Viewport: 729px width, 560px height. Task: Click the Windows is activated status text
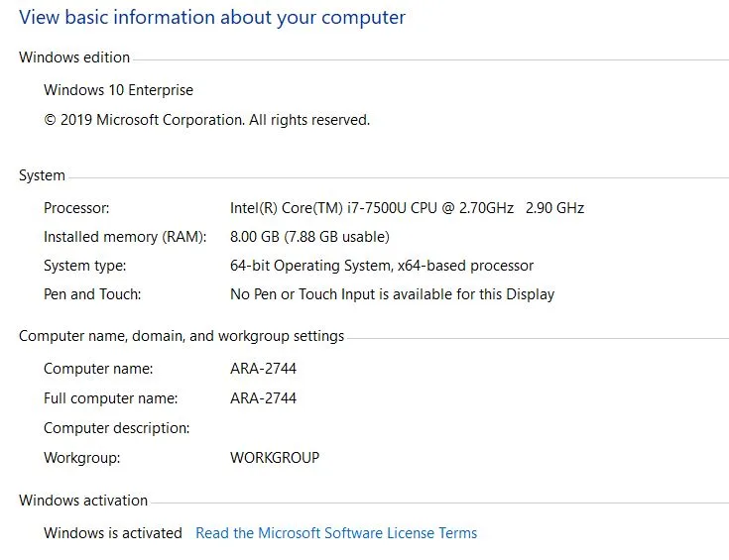(x=113, y=533)
